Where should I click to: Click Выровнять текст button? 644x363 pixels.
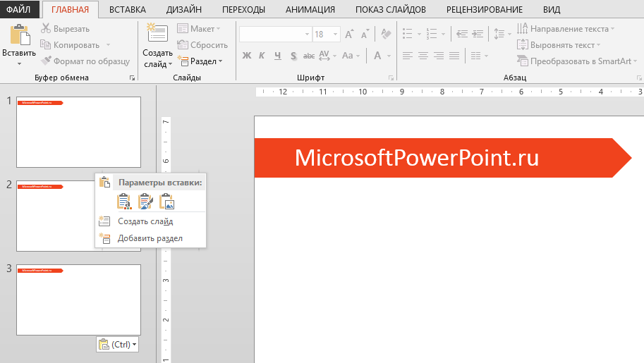[x=559, y=45]
